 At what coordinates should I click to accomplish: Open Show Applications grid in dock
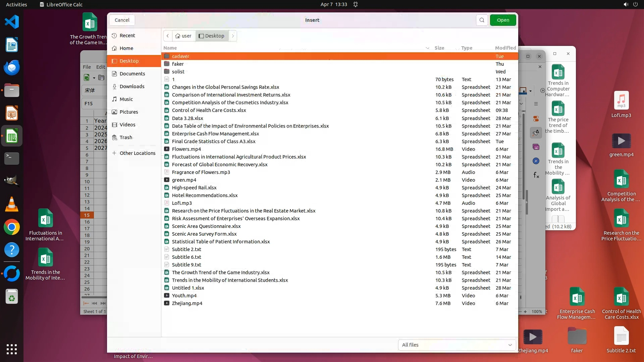[12, 349]
